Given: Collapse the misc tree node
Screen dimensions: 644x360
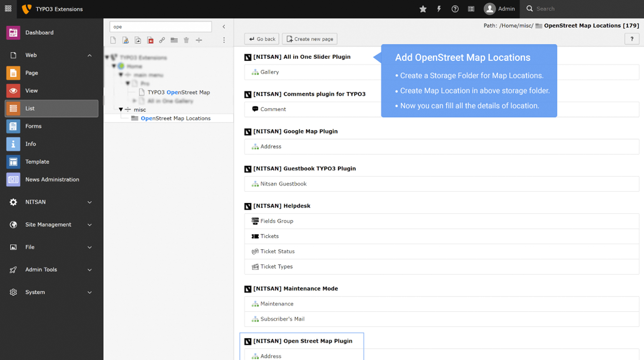Looking at the screenshot, I should pyautogui.click(x=121, y=110).
